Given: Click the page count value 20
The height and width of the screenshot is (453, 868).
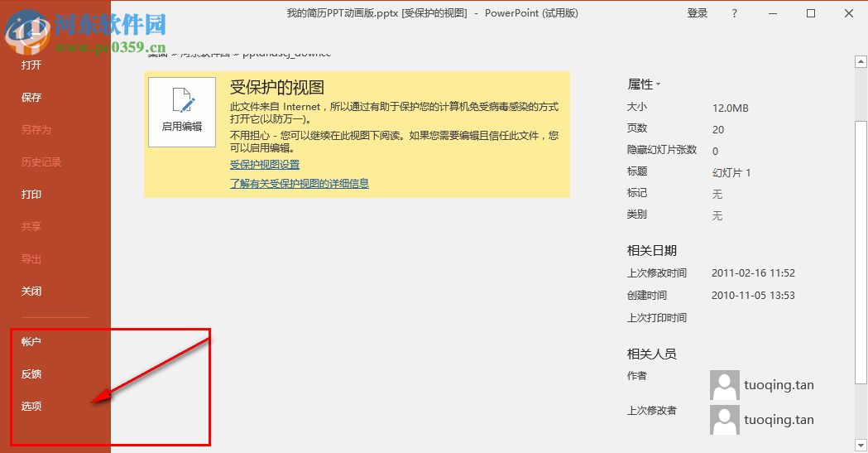Looking at the screenshot, I should click(718, 129).
